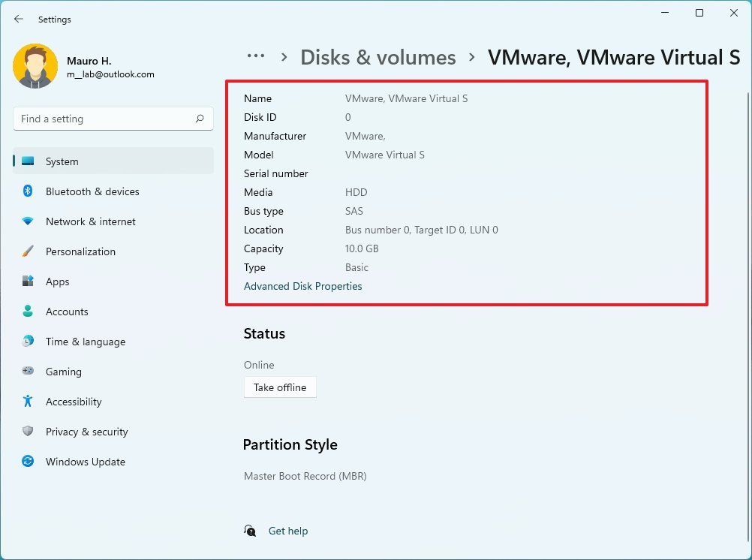Select the Apps grid icon
The width and height of the screenshot is (752, 560).
28,281
